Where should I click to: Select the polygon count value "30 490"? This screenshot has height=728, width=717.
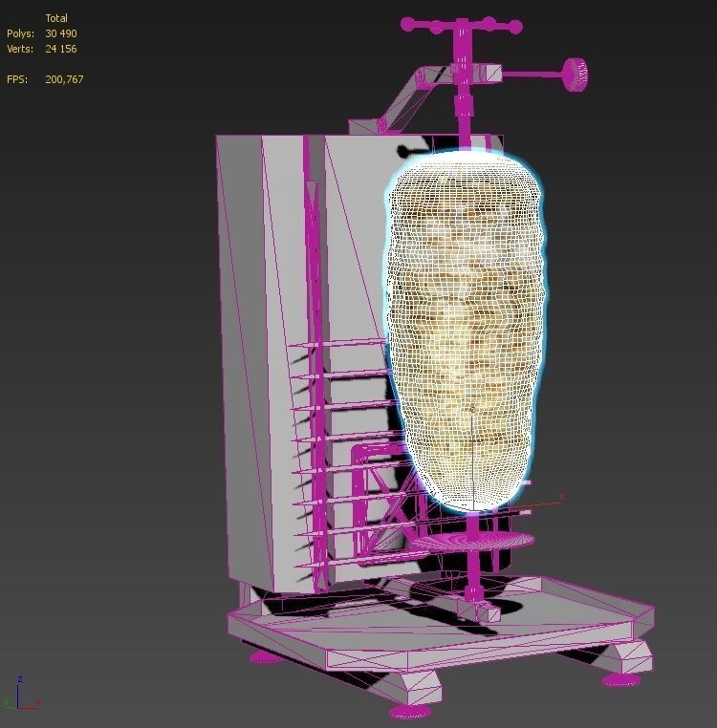point(61,33)
